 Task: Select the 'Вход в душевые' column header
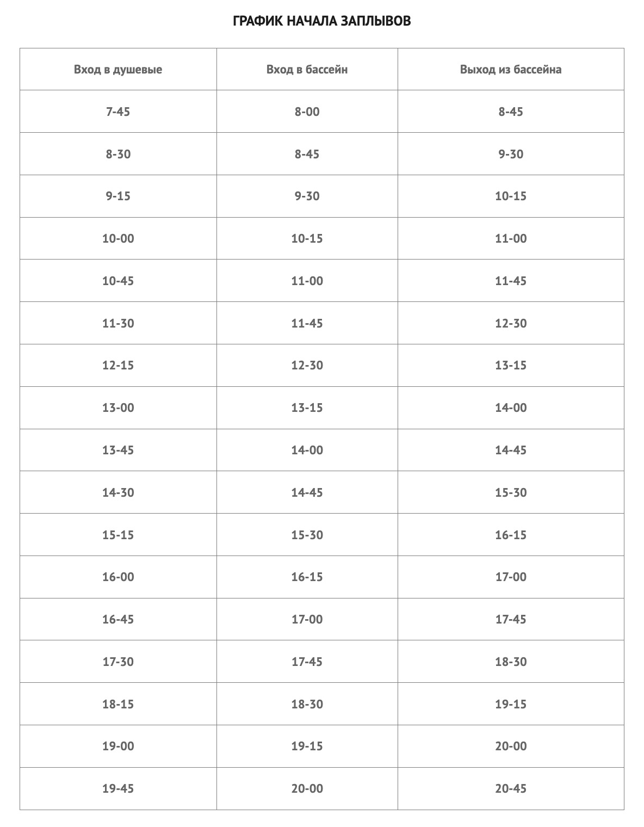point(118,70)
